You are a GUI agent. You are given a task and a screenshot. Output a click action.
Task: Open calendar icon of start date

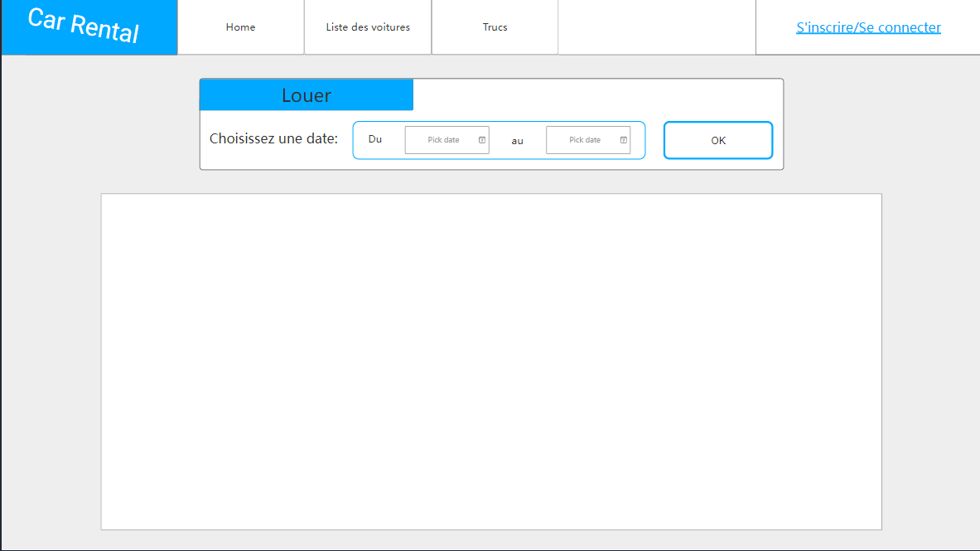click(x=482, y=140)
